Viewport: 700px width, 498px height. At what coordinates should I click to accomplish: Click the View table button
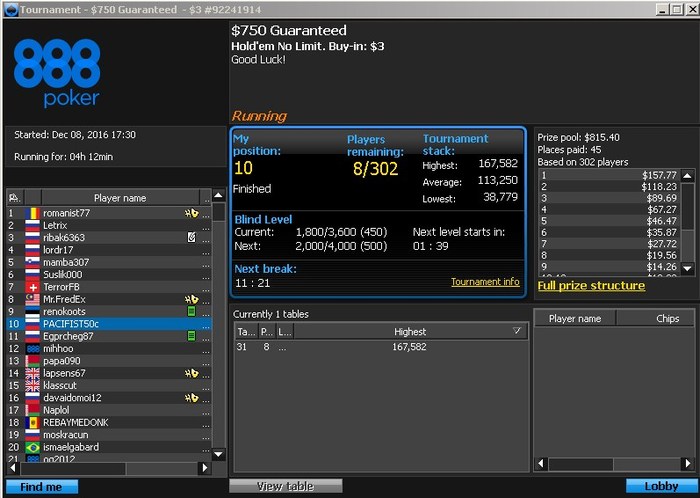pyautogui.click(x=286, y=486)
